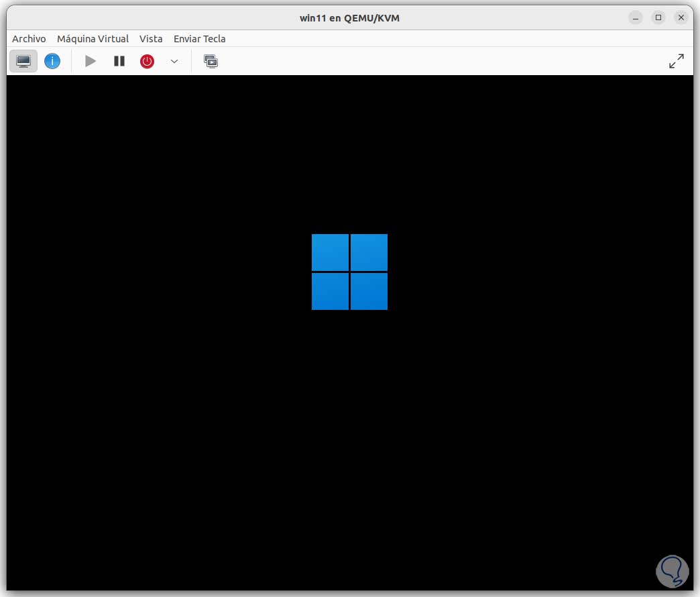Open the snapshots manager icon
This screenshot has height=597, width=700.
(211, 61)
